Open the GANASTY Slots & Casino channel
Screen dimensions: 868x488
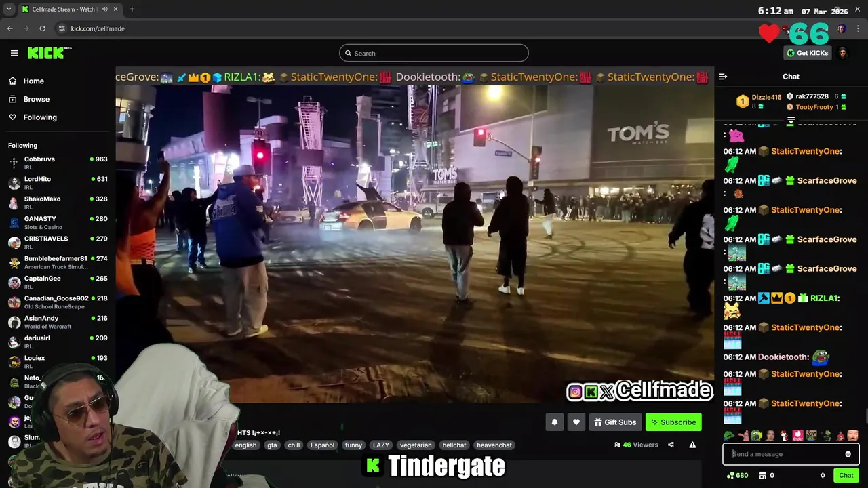tap(58, 222)
